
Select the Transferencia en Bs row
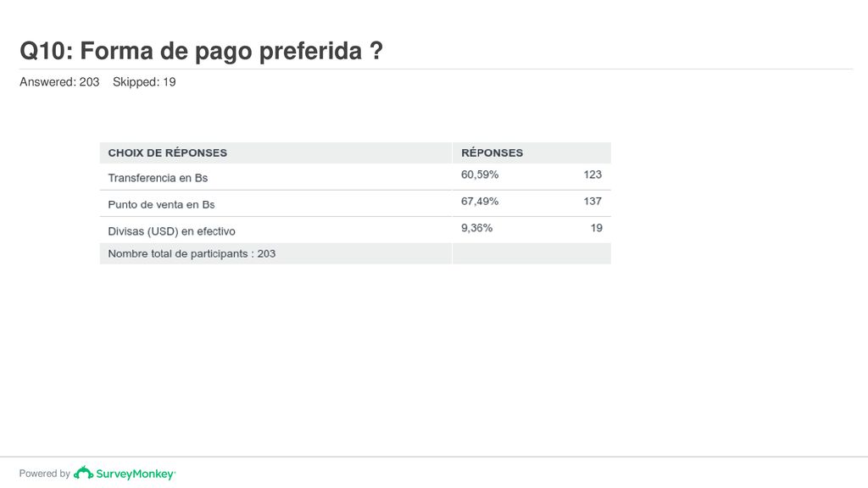tap(355, 177)
